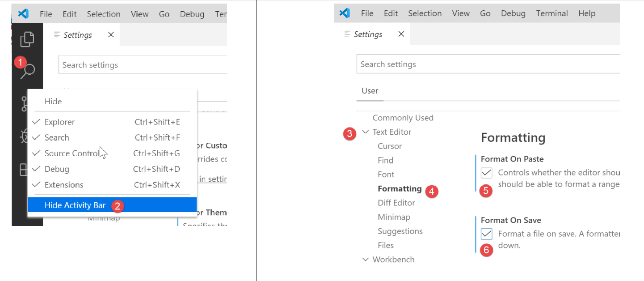Image resolution: width=644 pixels, height=281 pixels.
Task: Toggle the Format On Paste checkbox
Action: pyautogui.click(x=486, y=173)
